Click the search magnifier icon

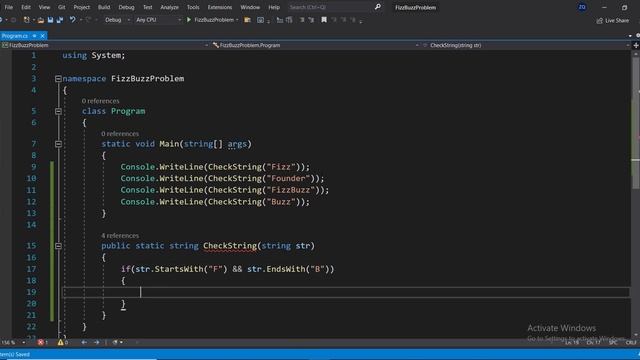(378, 7)
